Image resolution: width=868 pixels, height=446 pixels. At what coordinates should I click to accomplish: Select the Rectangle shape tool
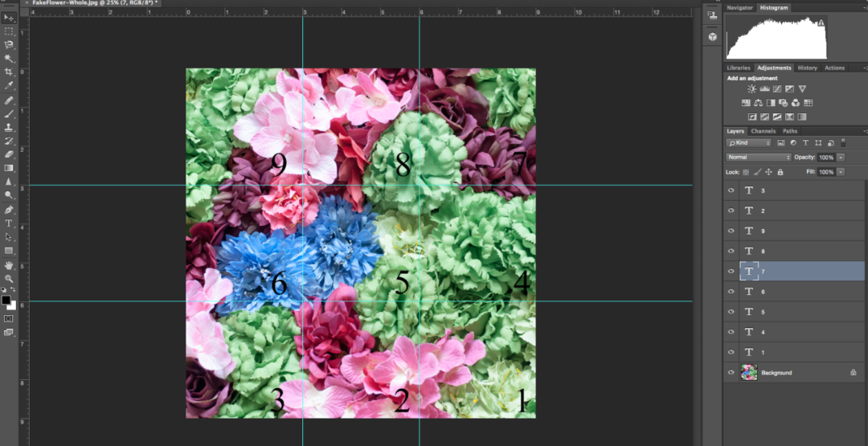9,250
